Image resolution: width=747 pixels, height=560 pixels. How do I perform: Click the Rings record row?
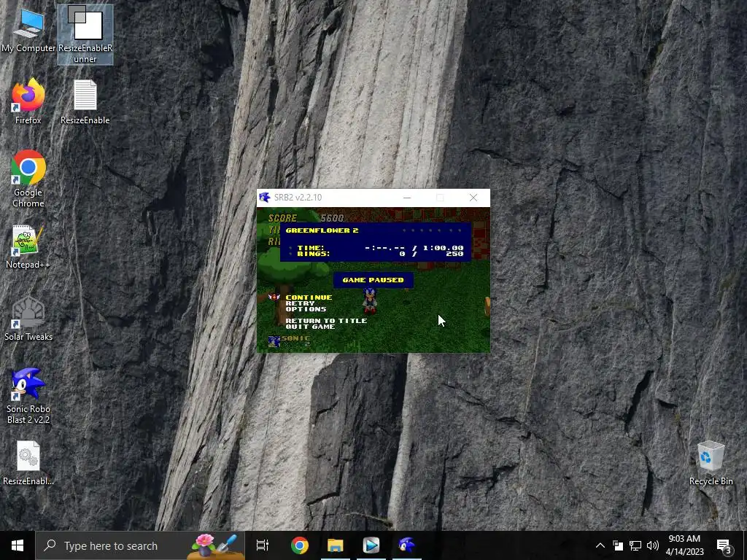coord(380,254)
